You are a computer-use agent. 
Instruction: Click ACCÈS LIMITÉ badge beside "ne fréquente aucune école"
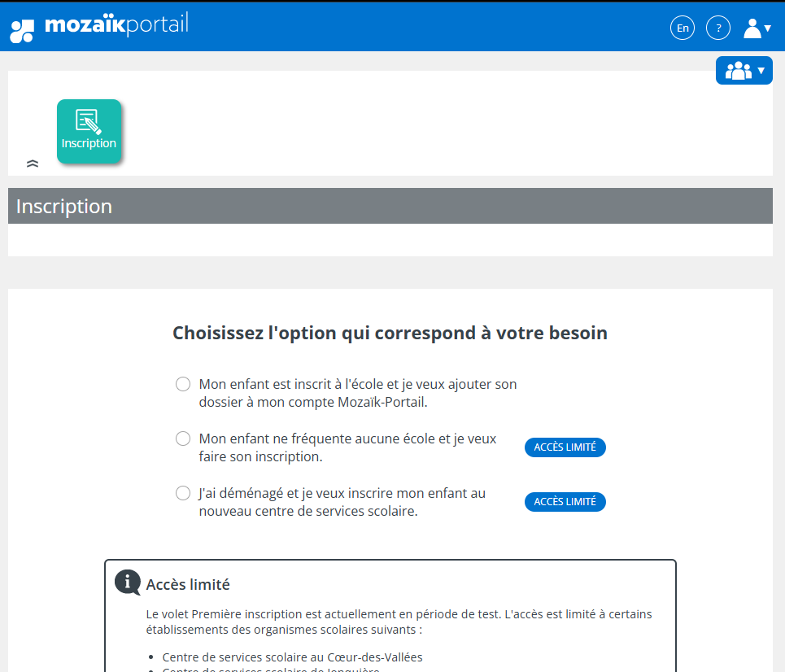pos(565,447)
